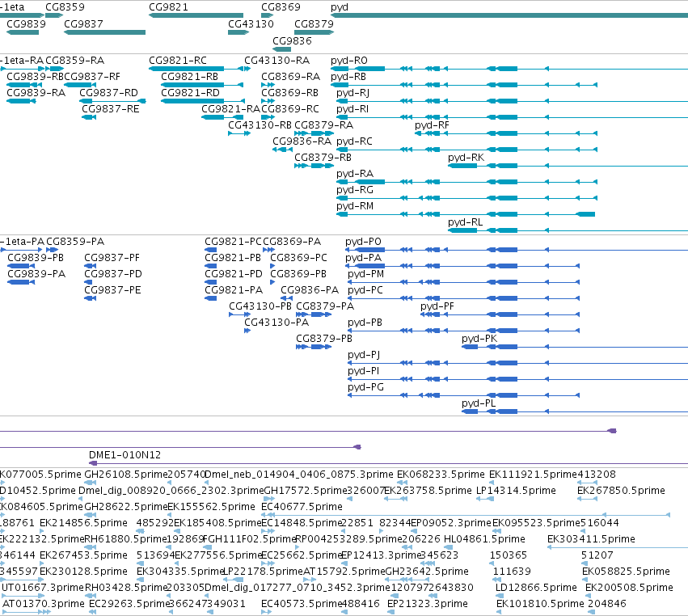Viewport: 688px width, 616px height.
Task: Select the CG9836 gene label
Action: point(292,40)
